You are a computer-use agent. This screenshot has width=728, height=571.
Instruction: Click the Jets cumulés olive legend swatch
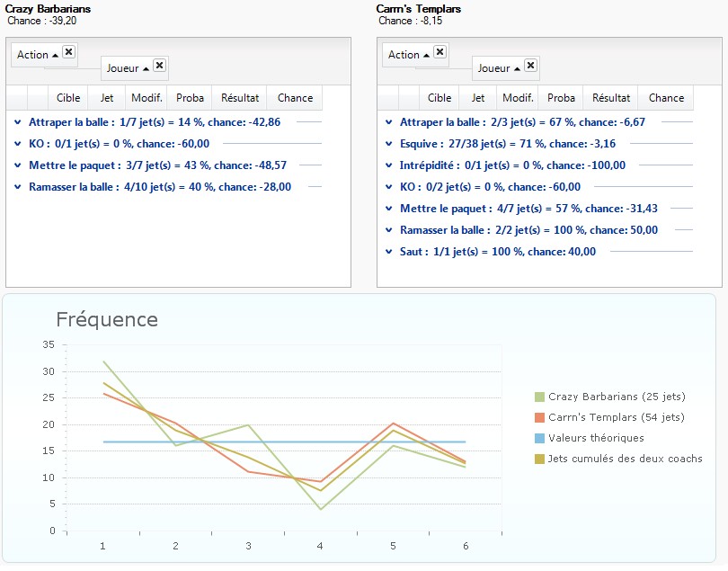tap(539, 459)
